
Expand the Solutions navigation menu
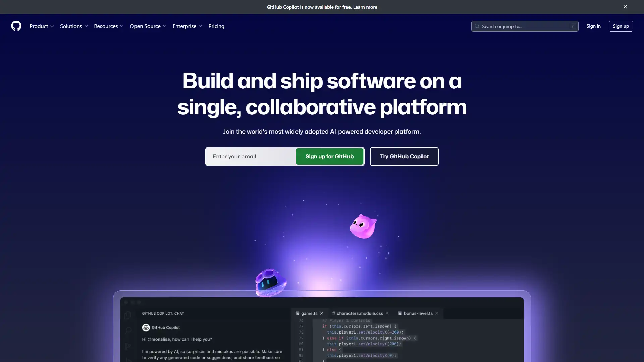point(73,26)
